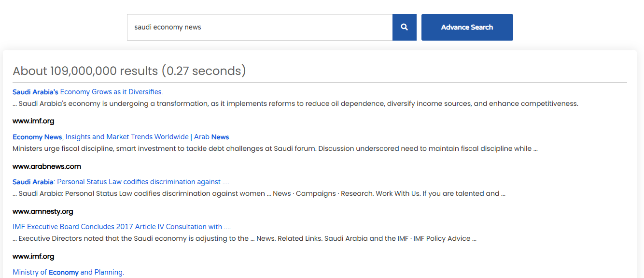Open 'Saudi Arabia's Economy Grows as it Diversifies' link
The width and height of the screenshot is (644, 278).
[x=88, y=92]
